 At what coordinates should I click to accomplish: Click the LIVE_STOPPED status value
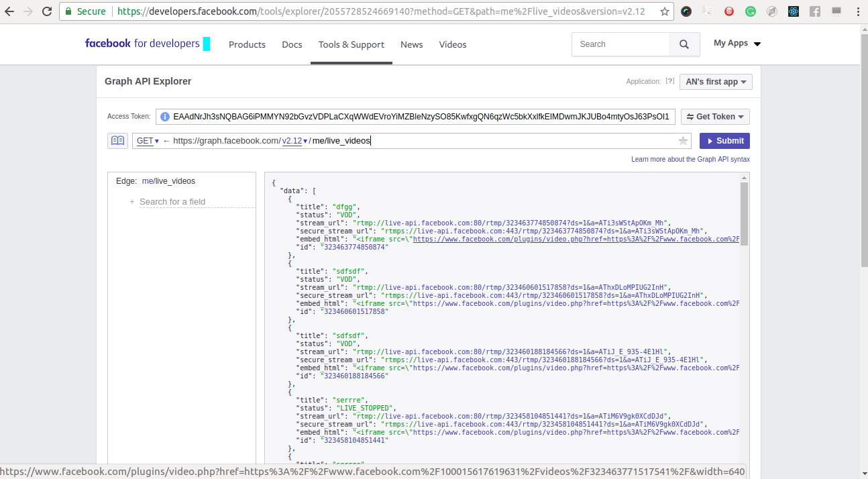[366, 408]
